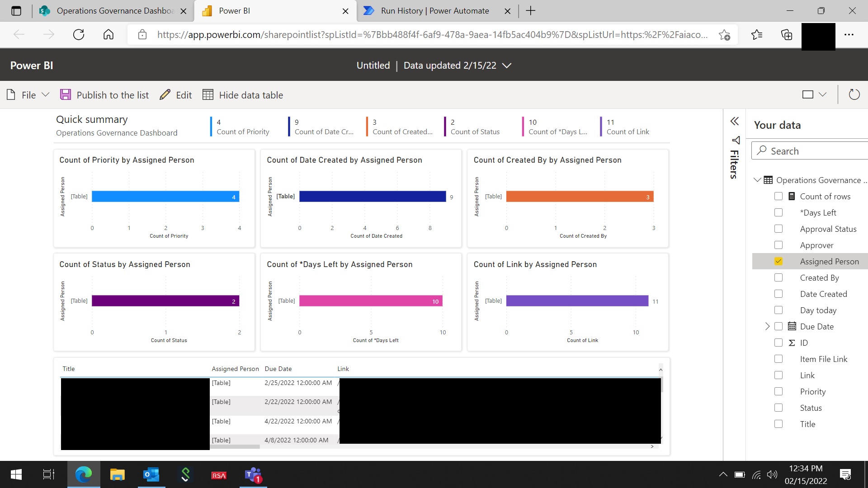Add page to favorites star icon
This screenshot has width=868, height=488.
coord(724,35)
